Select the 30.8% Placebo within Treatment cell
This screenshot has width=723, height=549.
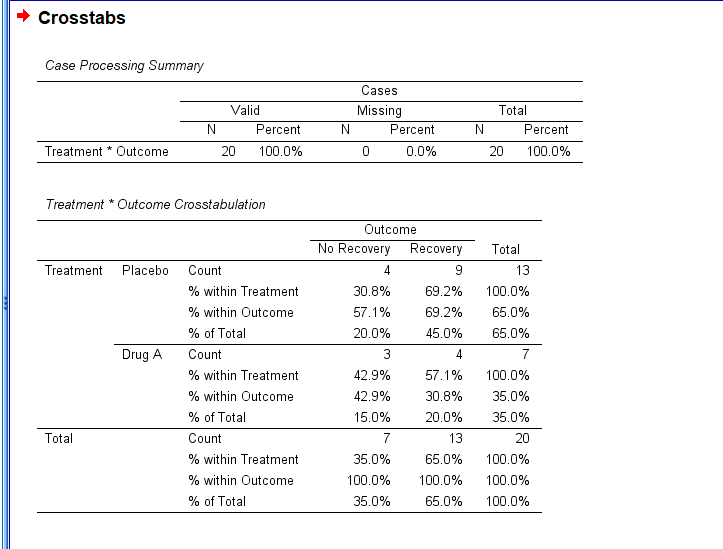pos(372,292)
